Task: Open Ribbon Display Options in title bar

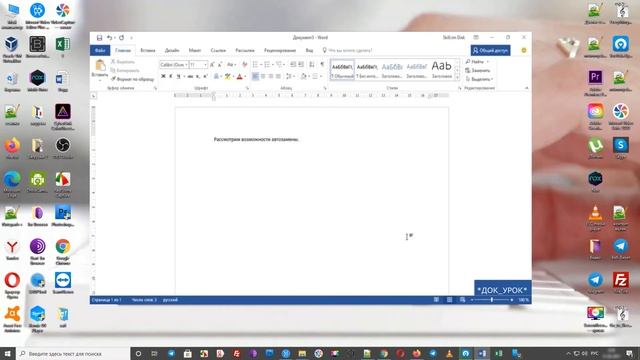Action: [476, 38]
